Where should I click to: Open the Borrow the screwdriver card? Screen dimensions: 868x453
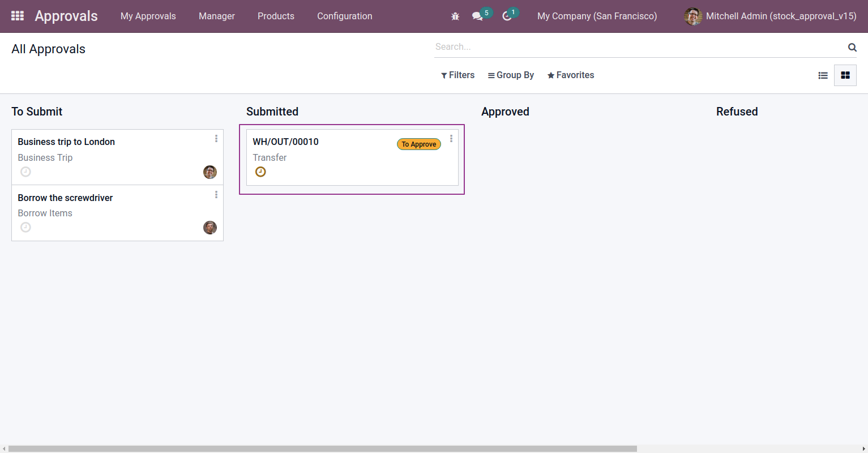[x=118, y=213]
